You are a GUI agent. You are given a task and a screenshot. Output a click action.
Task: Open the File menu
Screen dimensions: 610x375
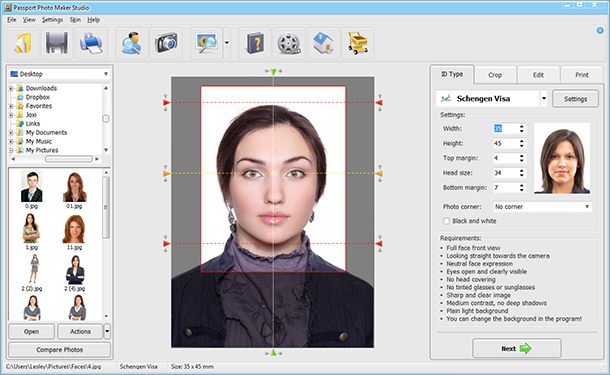click(12, 20)
